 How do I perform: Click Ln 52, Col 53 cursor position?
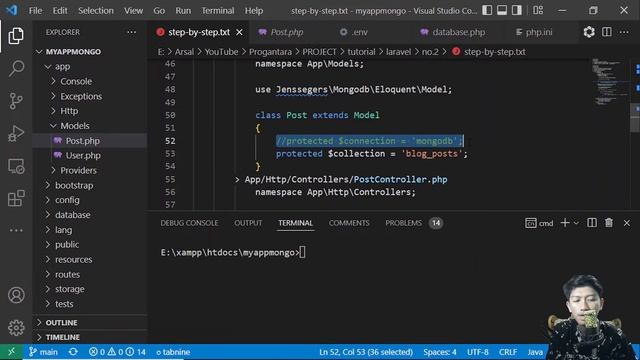pos(366,352)
